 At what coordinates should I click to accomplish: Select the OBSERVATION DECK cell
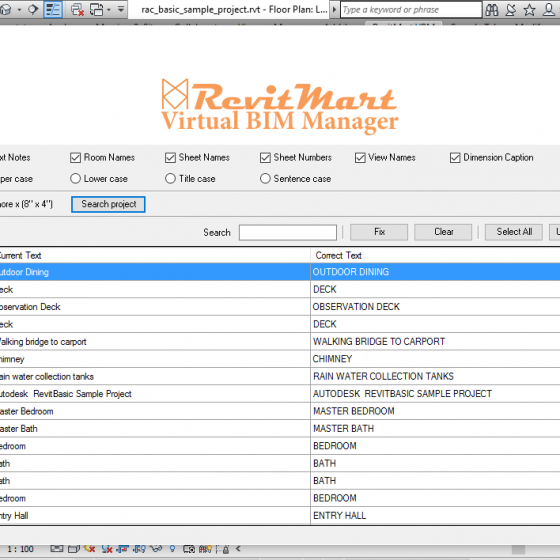pos(435,306)
